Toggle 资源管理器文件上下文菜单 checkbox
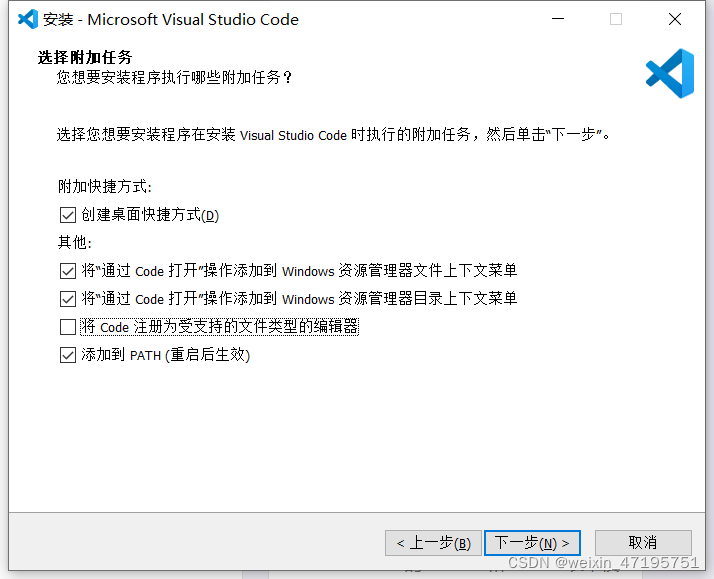The height and width of the screenshot is (579, 714). 68,271
